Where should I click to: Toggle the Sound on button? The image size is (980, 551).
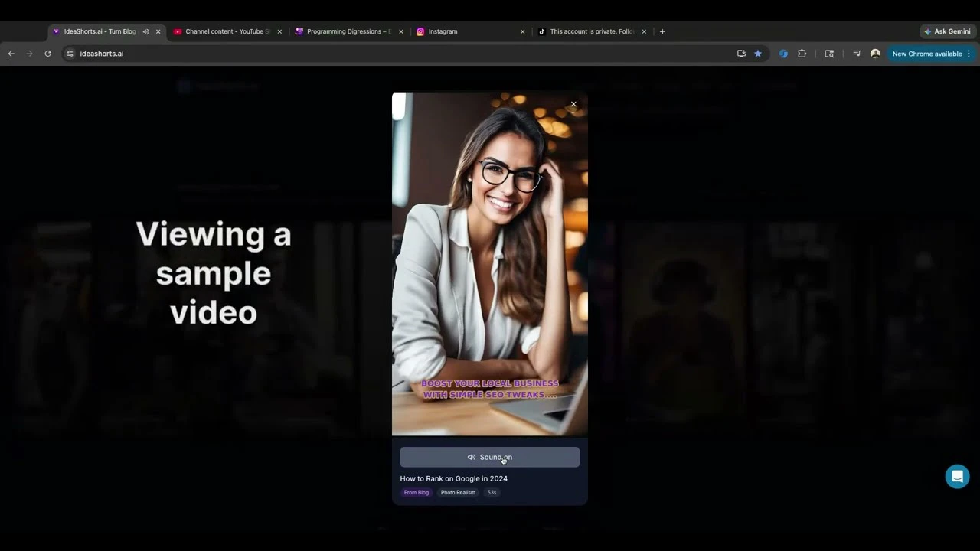(x=490, y=457)
